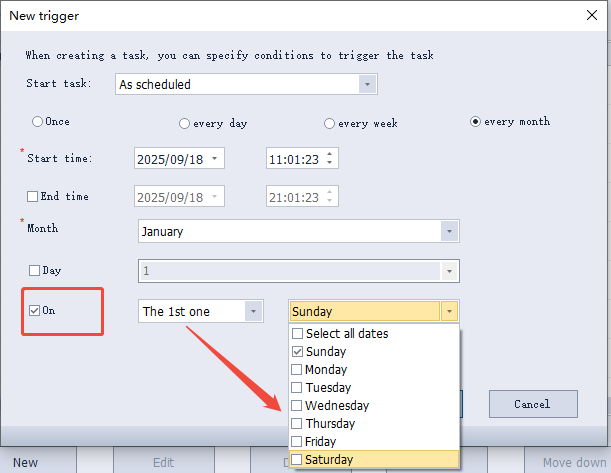611x473 pixels.
Task: Select the Once radio button
Action: tap(38, 122)
